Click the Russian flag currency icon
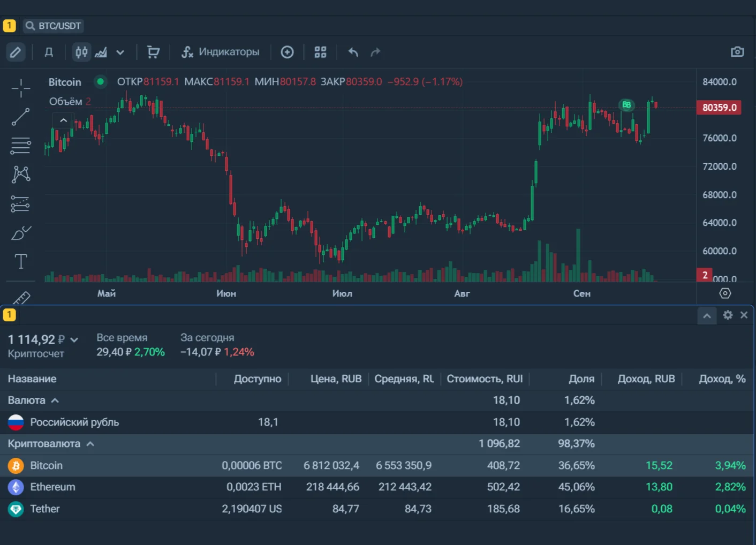The image size is (756, 545). [x=16, y=422]
